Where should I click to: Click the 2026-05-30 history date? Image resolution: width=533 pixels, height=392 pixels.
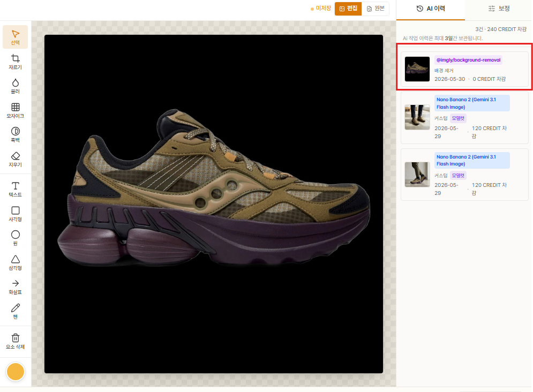coord(449,79)
